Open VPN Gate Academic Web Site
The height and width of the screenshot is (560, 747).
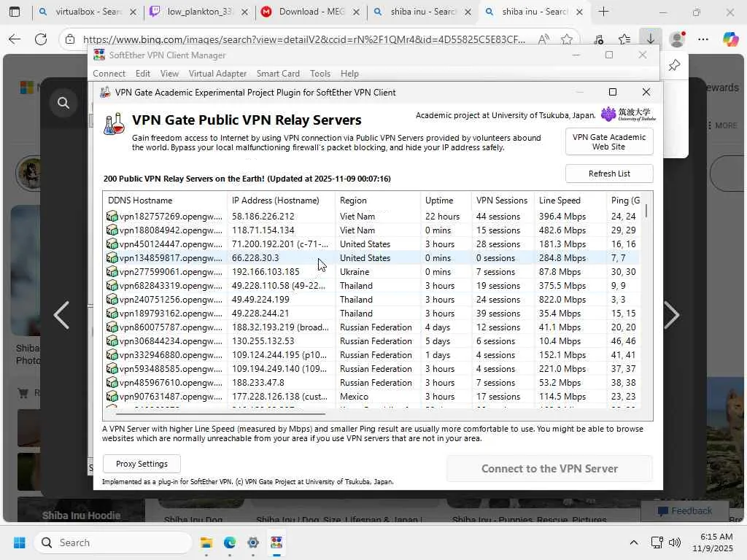click(x=609, y=142)
